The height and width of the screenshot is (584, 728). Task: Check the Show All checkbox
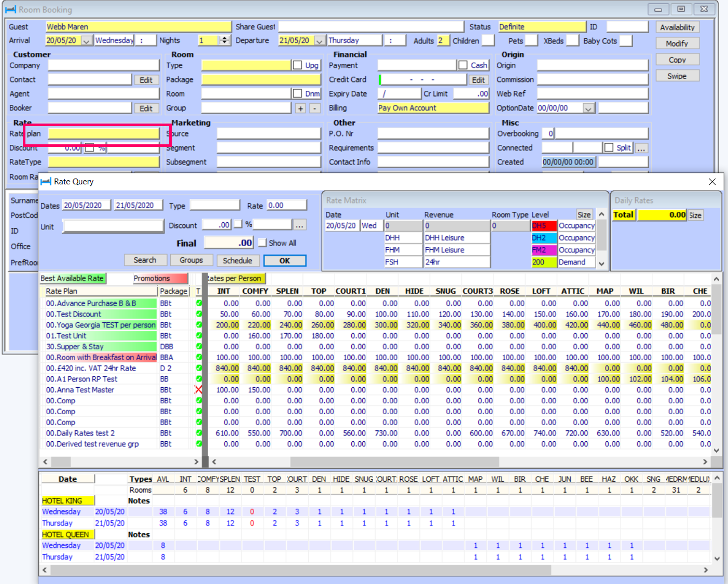262,243
